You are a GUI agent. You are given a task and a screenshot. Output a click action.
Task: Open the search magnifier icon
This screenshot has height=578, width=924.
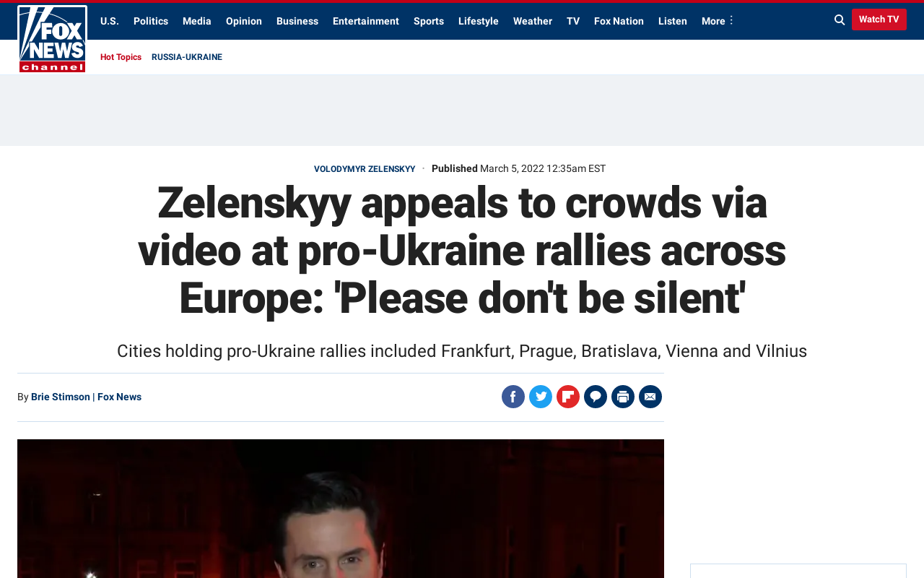pyautogui.click(x=840, y=20)
